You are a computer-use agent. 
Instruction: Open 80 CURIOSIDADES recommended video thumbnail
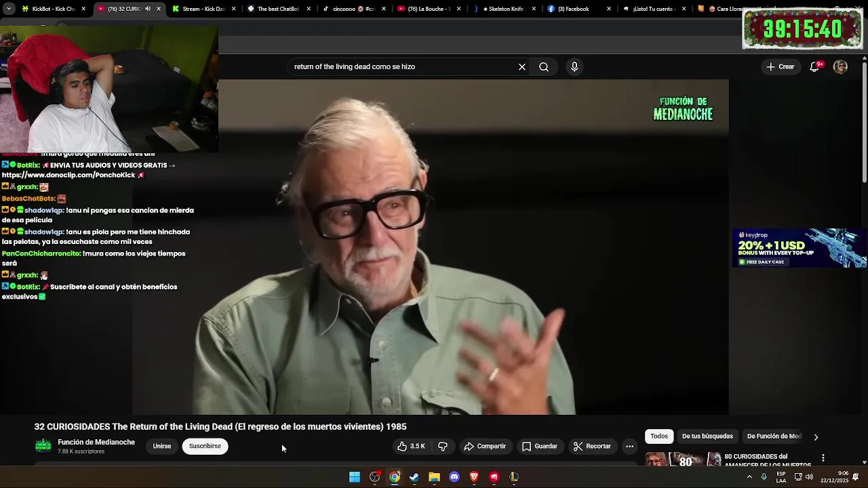coord(683,460)
